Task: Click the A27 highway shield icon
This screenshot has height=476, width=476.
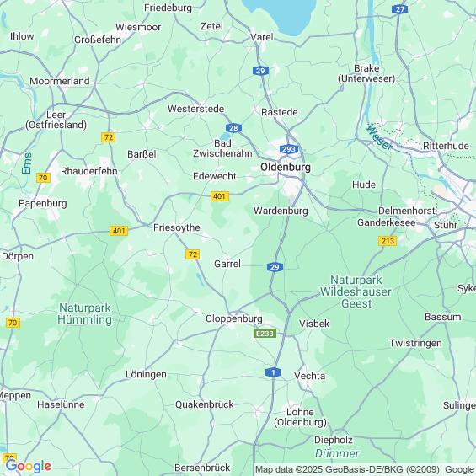Action: point(399,9)
